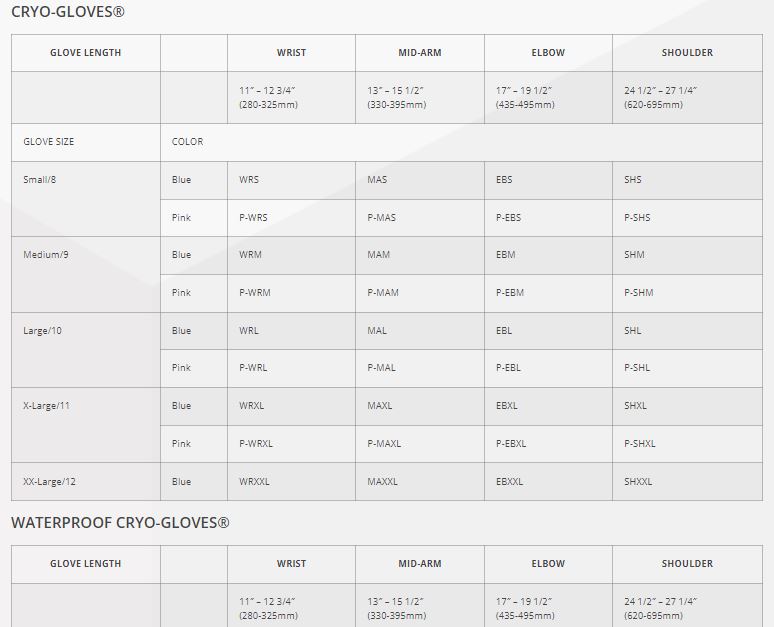Screen dimensions: 774x627
Task: Click the WATERPROOF CRYO-GLOVES® section heading
Action: tap(120, 523)
